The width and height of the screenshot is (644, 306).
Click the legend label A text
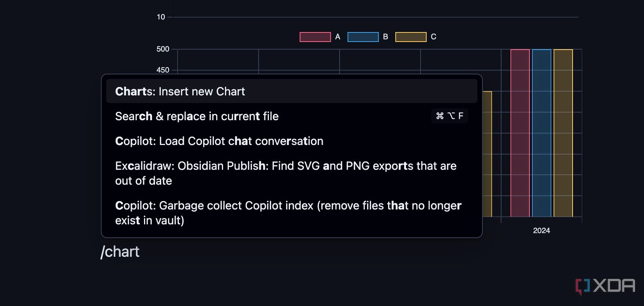coord(337,37)
